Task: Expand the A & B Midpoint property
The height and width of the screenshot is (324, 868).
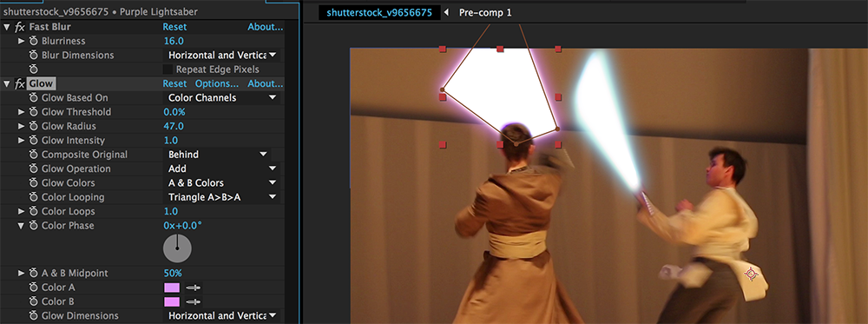Action: (22, 273)
